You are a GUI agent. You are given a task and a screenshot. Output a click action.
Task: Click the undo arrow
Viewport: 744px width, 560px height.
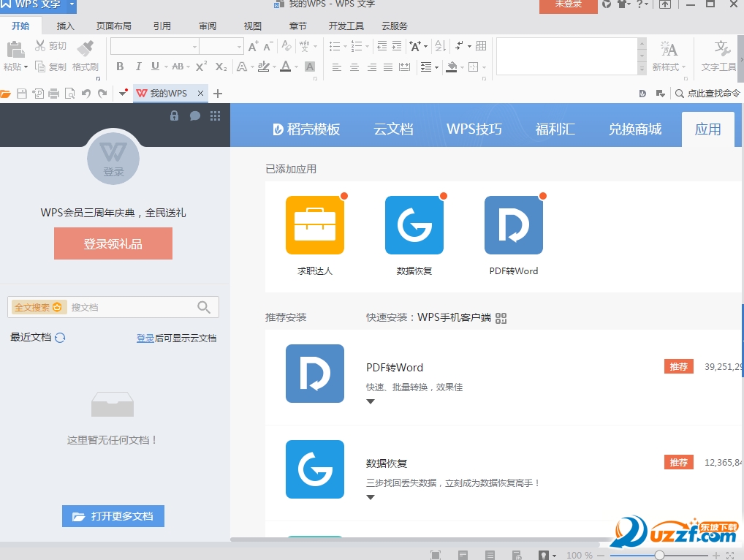pos(86,94)
